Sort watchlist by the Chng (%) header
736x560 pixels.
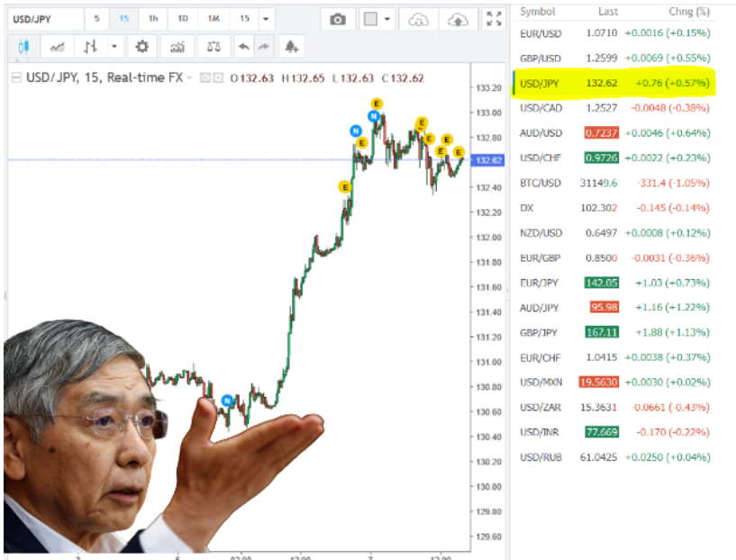(x=689, y=12)
